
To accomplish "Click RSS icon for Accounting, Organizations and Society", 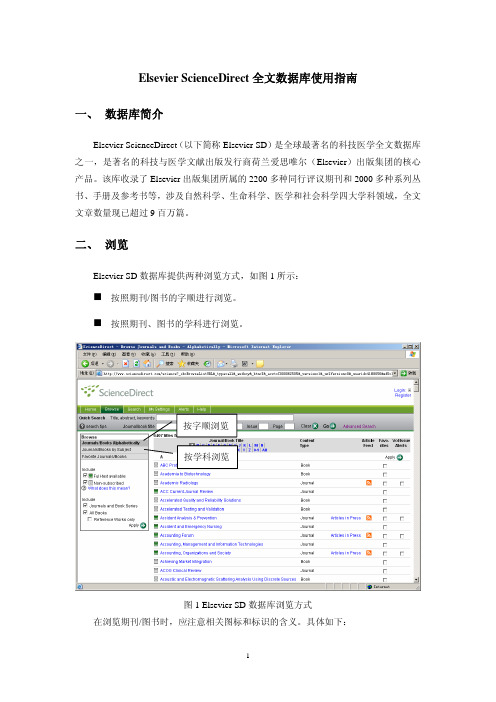I will (x=369, y=552).
